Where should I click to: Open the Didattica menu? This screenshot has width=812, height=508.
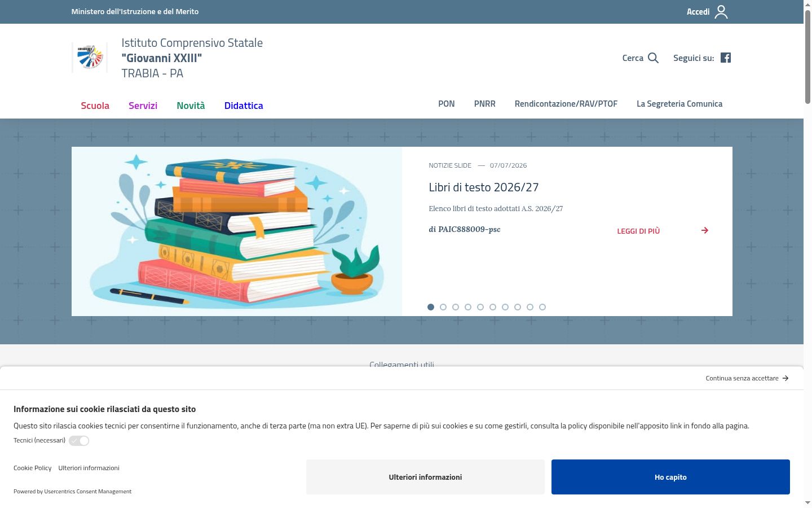point(244,106)
